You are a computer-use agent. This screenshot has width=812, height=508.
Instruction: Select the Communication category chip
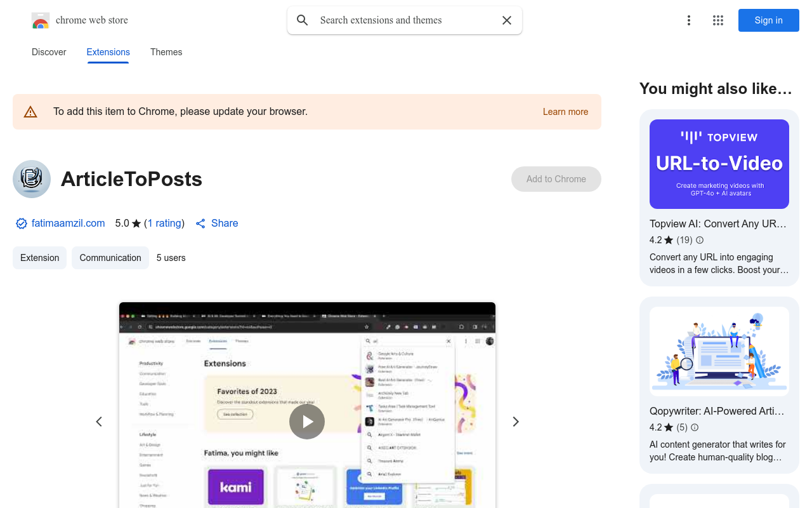coord(110,258)
